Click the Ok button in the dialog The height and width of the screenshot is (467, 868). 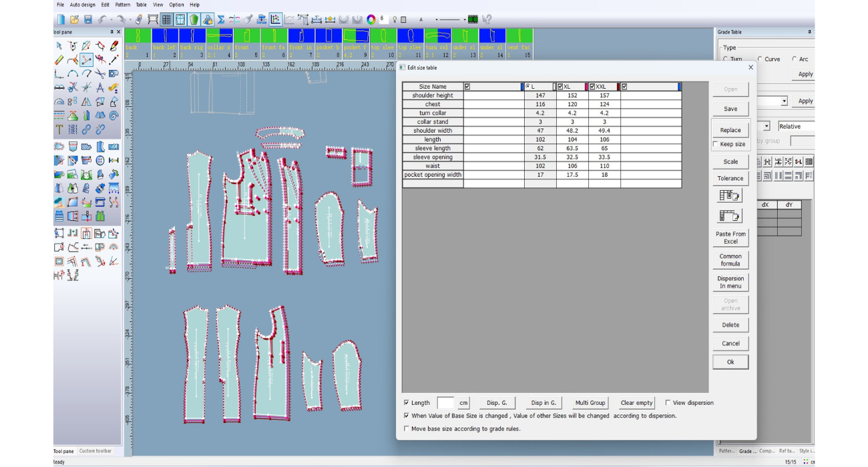click(x=730, y=362)
